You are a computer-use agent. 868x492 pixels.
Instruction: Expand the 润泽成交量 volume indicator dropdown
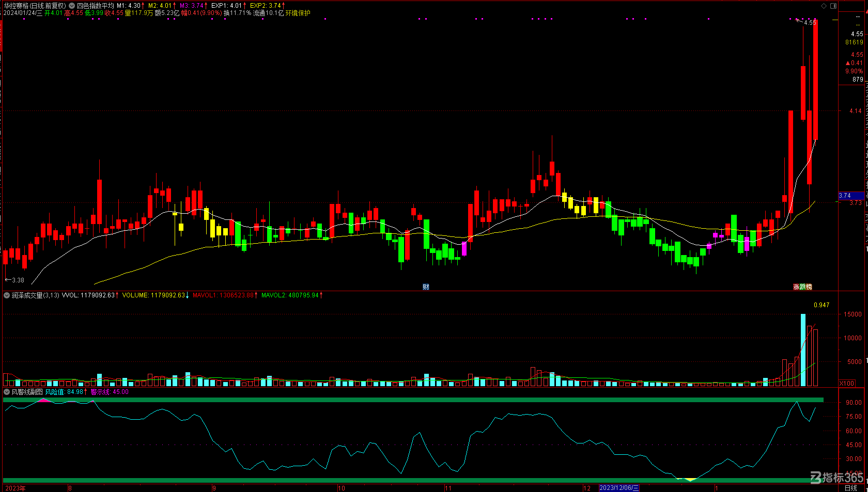point(7,295)
